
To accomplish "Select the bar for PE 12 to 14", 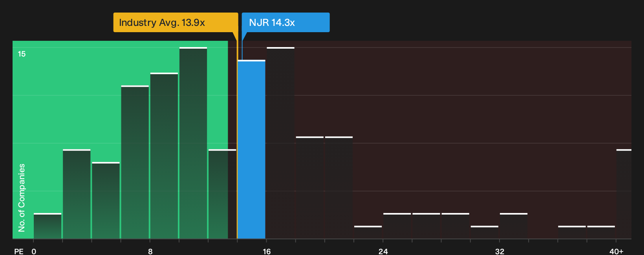I will (x=222, y=194).
